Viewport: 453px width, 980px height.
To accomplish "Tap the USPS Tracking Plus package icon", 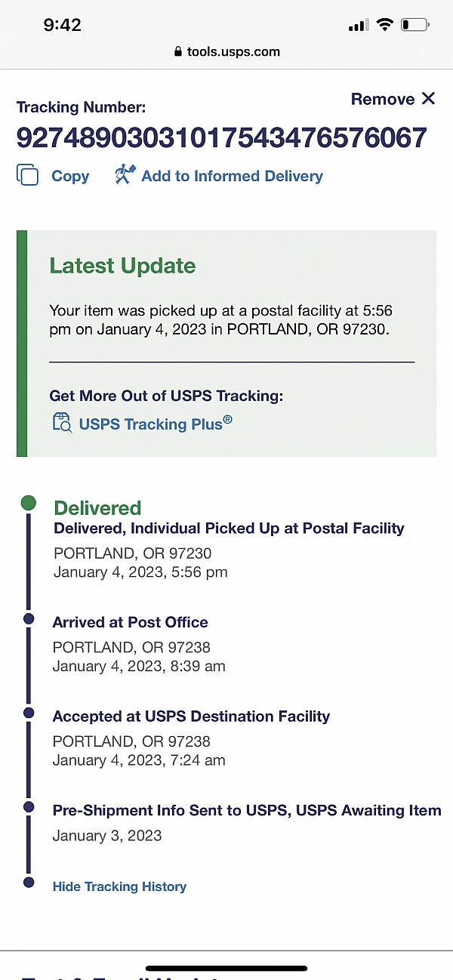I will tap(62, 423).
